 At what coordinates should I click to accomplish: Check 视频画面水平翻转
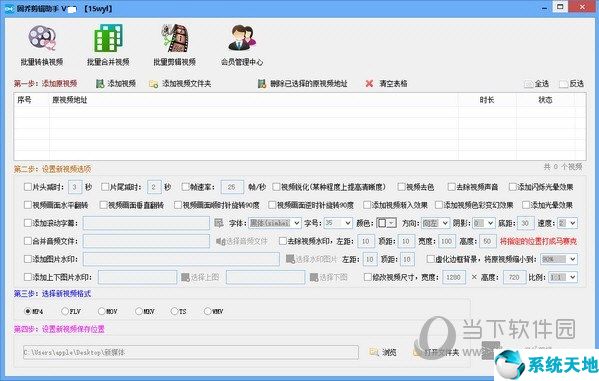coord(28,205)
